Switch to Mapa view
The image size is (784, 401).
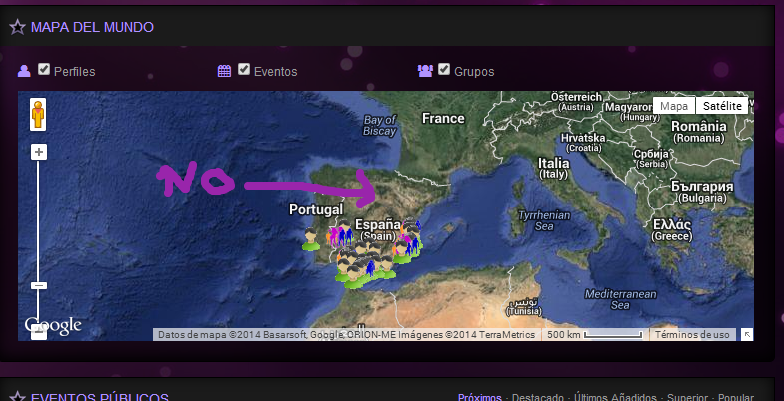click(674, 106)
